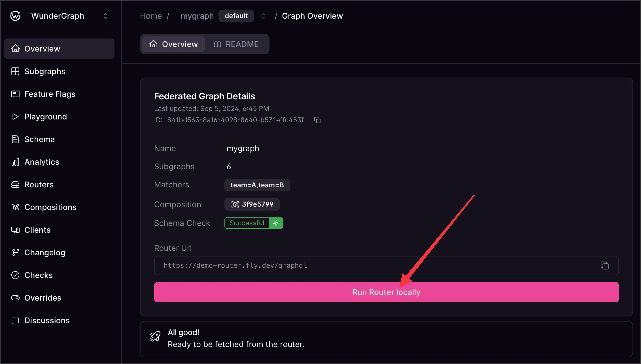The height and width of the screenshot is (364, 641).
Task: Open the Discussions sidebar item
Action: click(47, 320)
